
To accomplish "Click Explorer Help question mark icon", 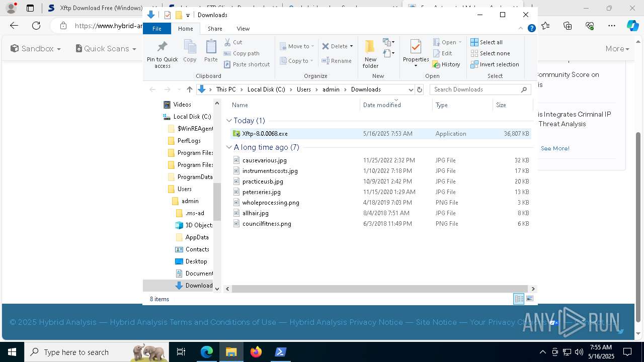I will pos(531,29).
